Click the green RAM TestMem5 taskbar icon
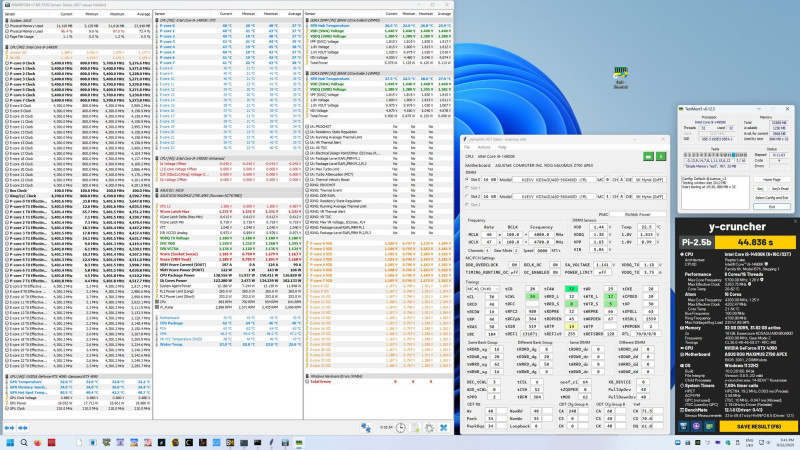The width and height of the screenshot is (800, 450). pyautogui.click(x=299, y=443)
